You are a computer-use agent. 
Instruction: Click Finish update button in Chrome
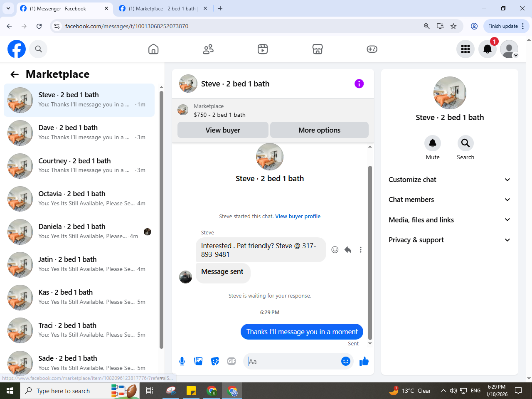506,26
